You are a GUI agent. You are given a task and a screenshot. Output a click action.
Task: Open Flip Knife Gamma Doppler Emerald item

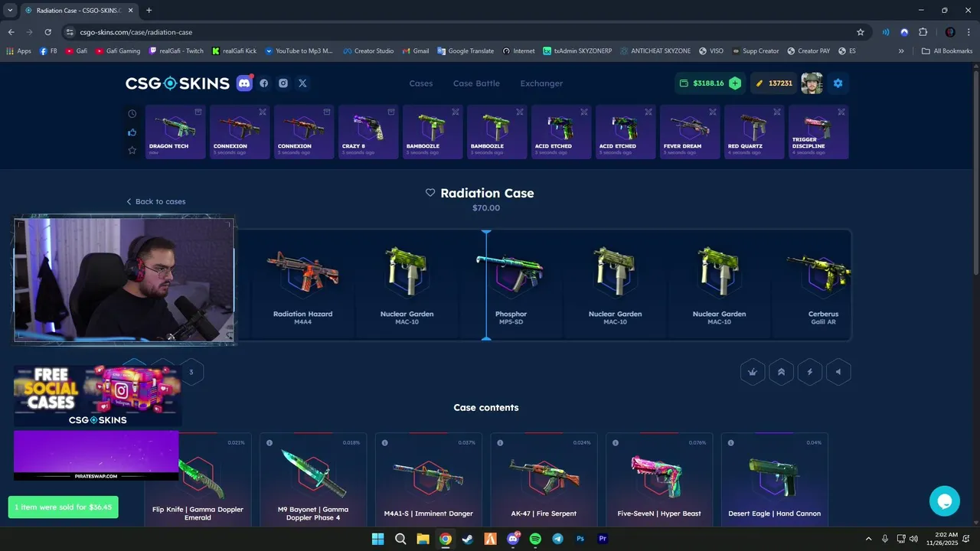(198, 480)
